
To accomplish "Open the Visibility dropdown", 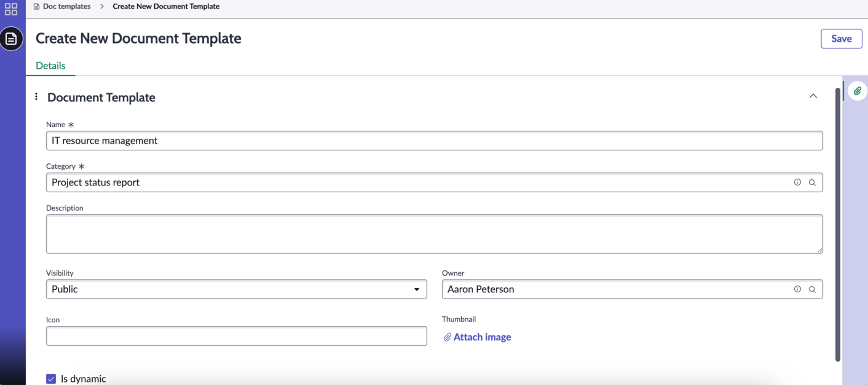I will pos(237,289).
